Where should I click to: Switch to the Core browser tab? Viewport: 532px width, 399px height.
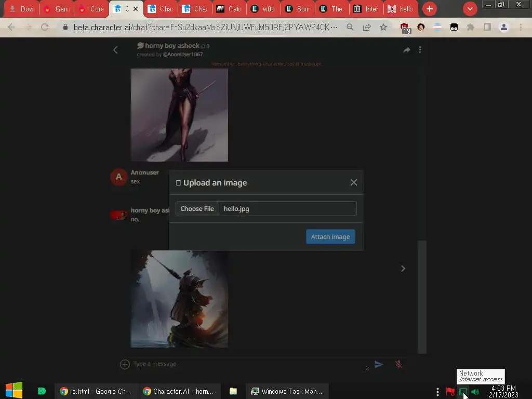tap(91, 9)
